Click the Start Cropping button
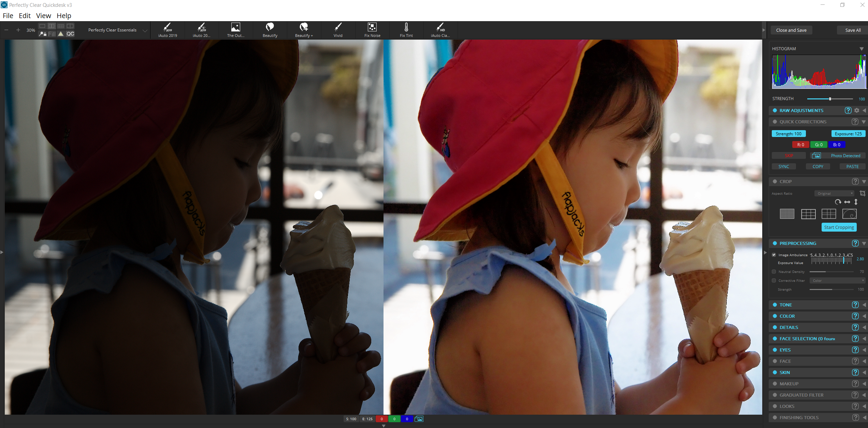 tap(839, 227)
